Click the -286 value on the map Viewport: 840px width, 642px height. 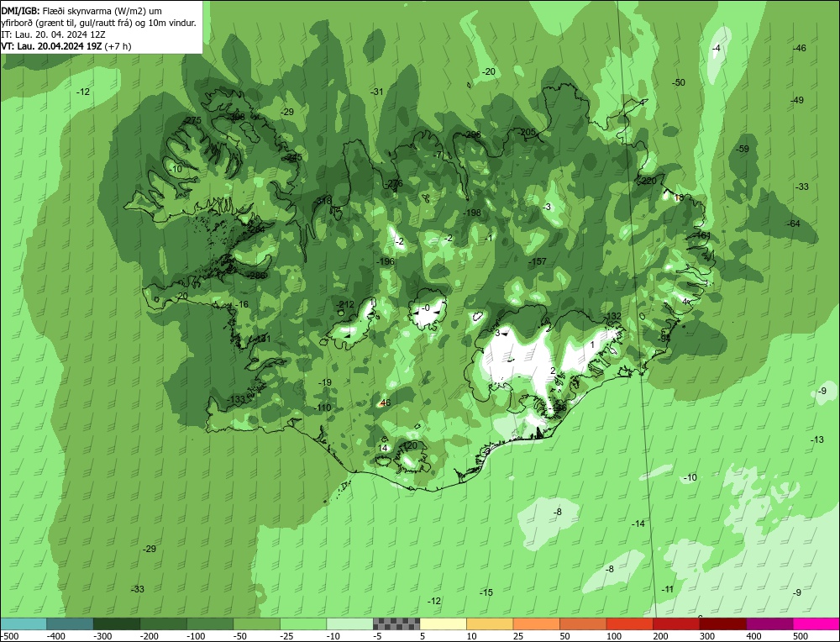click(x=256, y=276)
